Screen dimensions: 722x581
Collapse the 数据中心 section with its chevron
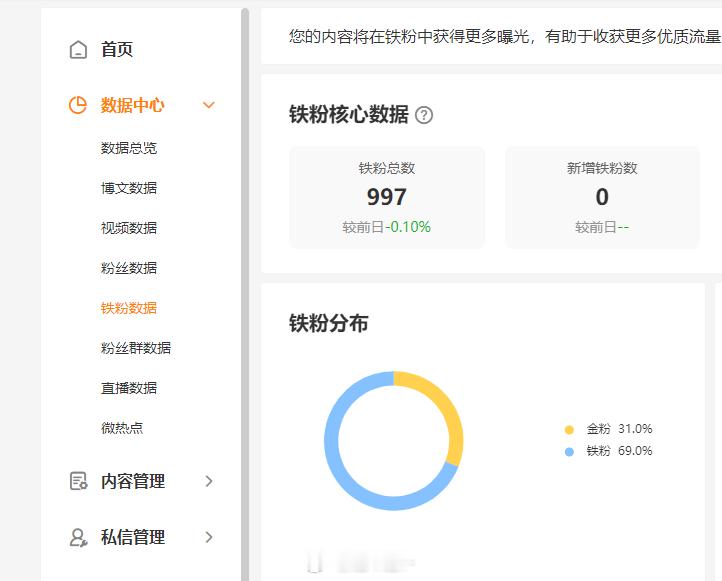(209, 105)
